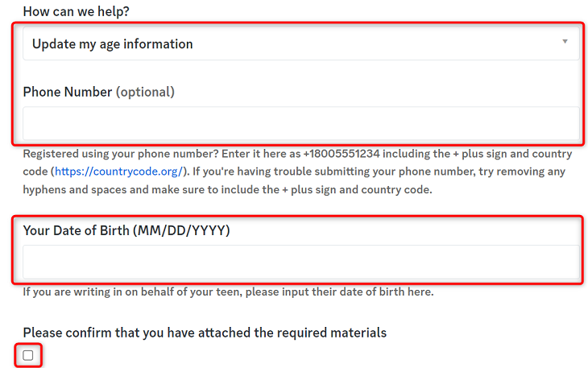This screenshot has width=588, height=368.
Task: Click the dropdown arrow beside Update my age information
Action: point(565,42)
